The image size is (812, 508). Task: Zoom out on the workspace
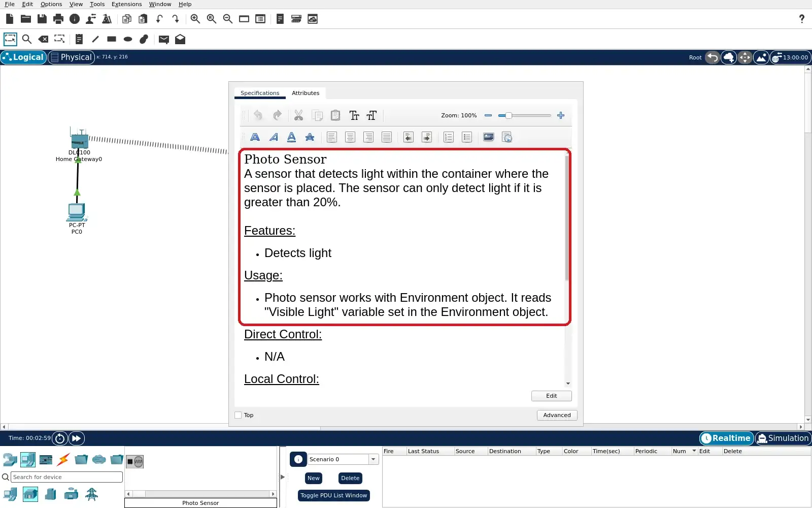(227, 19)
